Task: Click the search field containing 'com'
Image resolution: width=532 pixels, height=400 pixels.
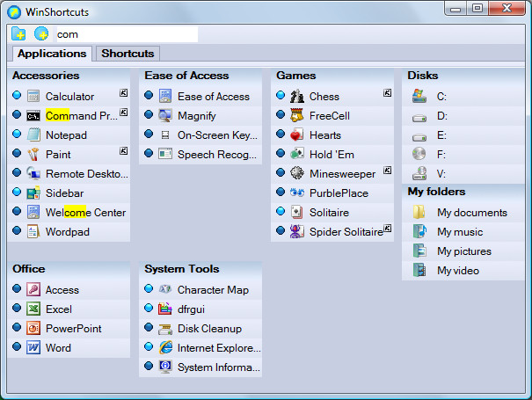Action: click(x=127, y=34)
